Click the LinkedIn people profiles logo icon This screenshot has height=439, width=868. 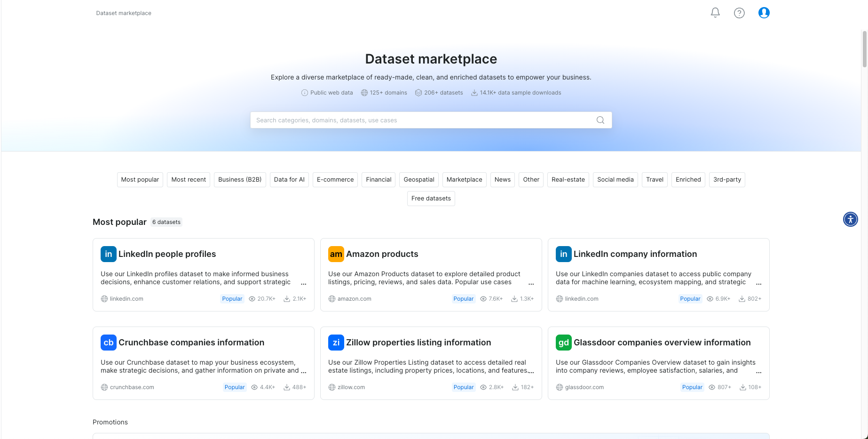pyautogui.click(x=109, y=254)
